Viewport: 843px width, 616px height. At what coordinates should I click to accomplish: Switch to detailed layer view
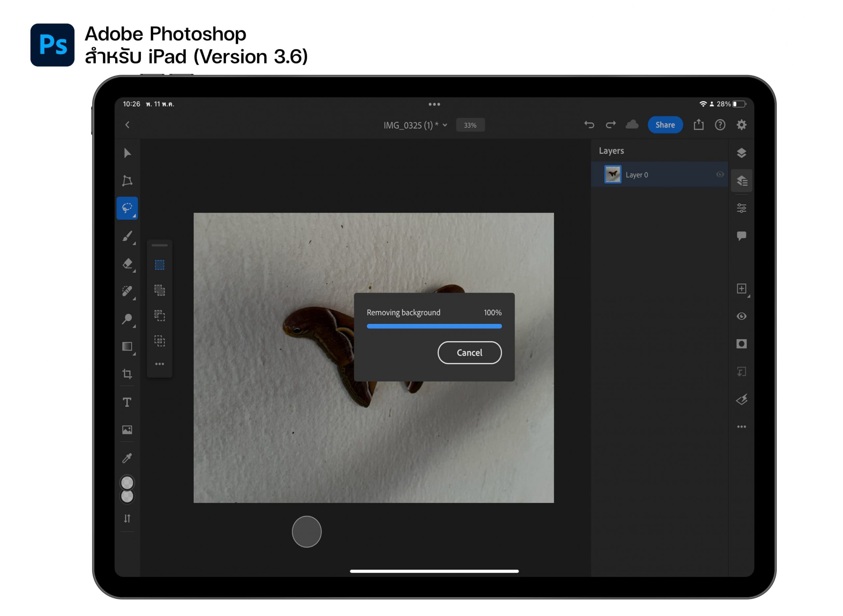[741, 181]
